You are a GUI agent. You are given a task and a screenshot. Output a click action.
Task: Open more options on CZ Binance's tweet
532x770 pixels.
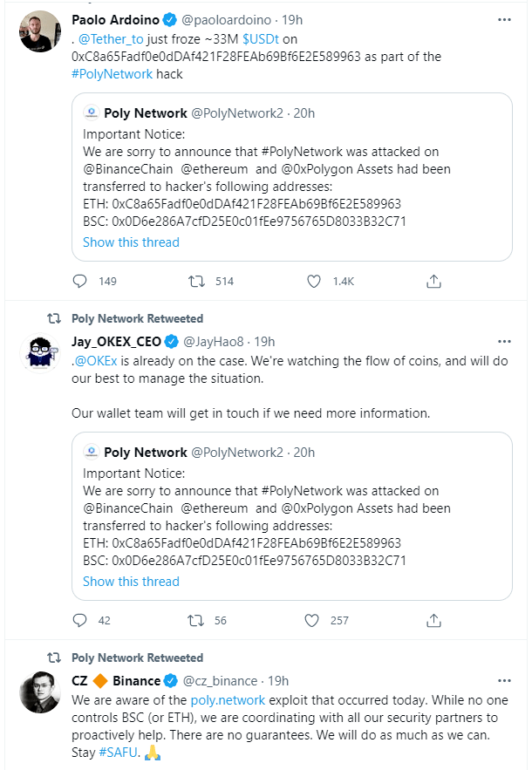(504, 680)
